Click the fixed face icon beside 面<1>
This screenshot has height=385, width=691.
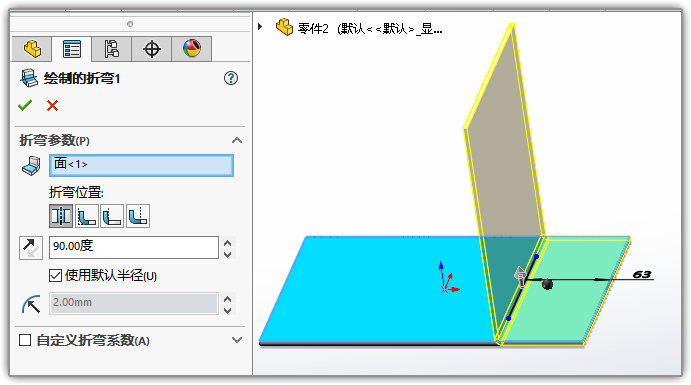pos(31,166)
